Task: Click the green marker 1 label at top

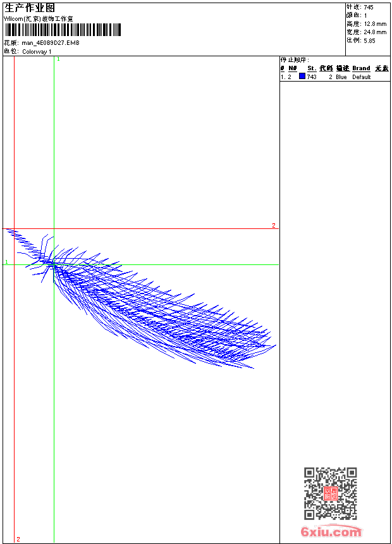Action: tap(58, 59)
